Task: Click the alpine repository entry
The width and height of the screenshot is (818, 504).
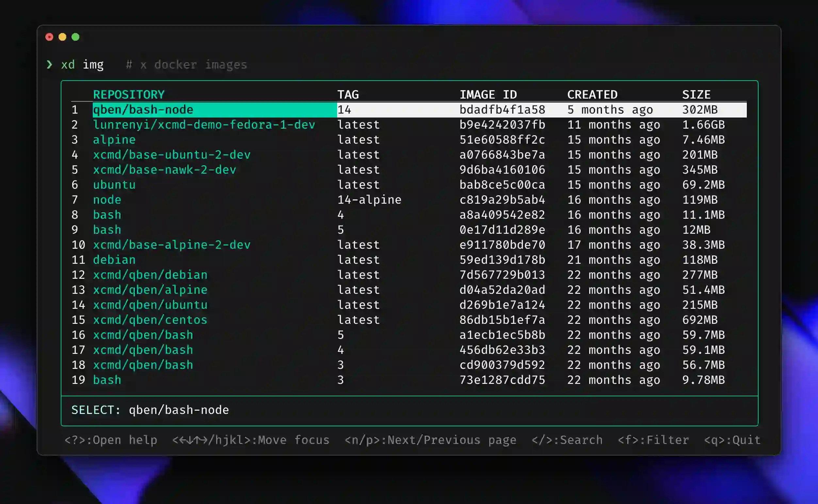Action: point(114,140)
